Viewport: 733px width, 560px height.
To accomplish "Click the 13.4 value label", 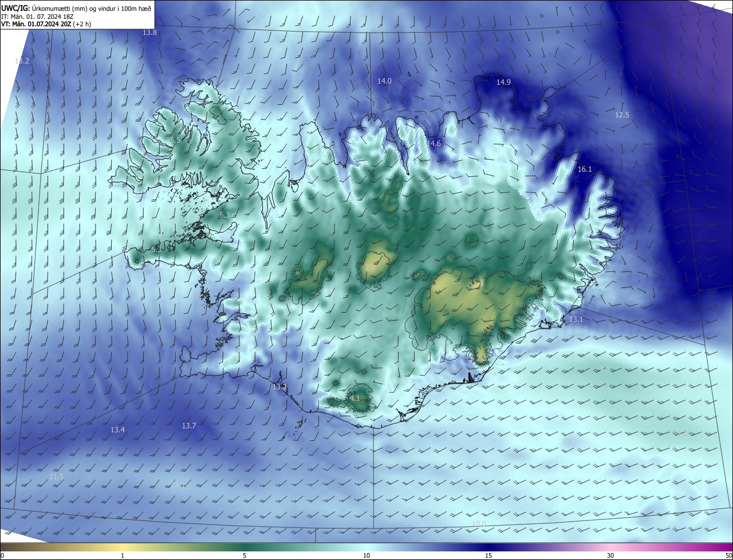I will click(x=117, y=430).
